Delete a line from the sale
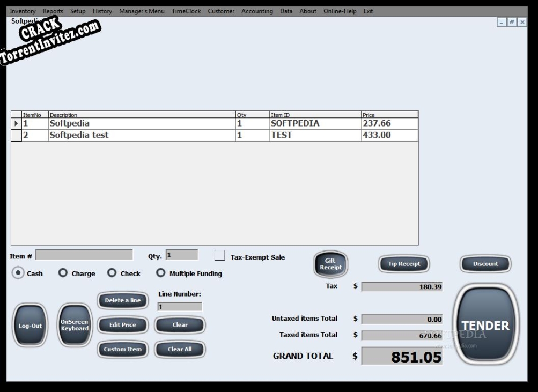 click(x=122, y=300)
